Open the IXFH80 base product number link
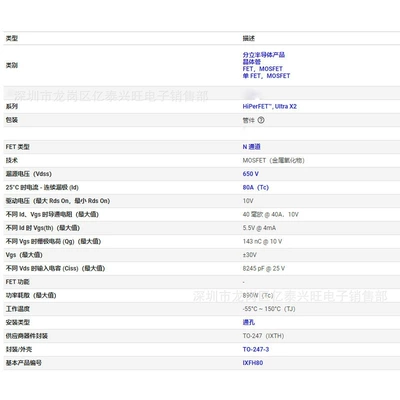The height and width of the screenshot is (400, 400). 253,363
